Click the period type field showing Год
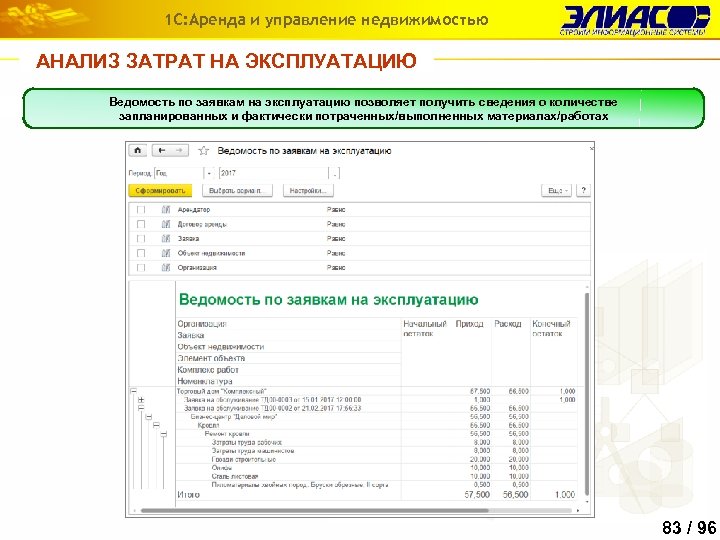 [179, 173]
